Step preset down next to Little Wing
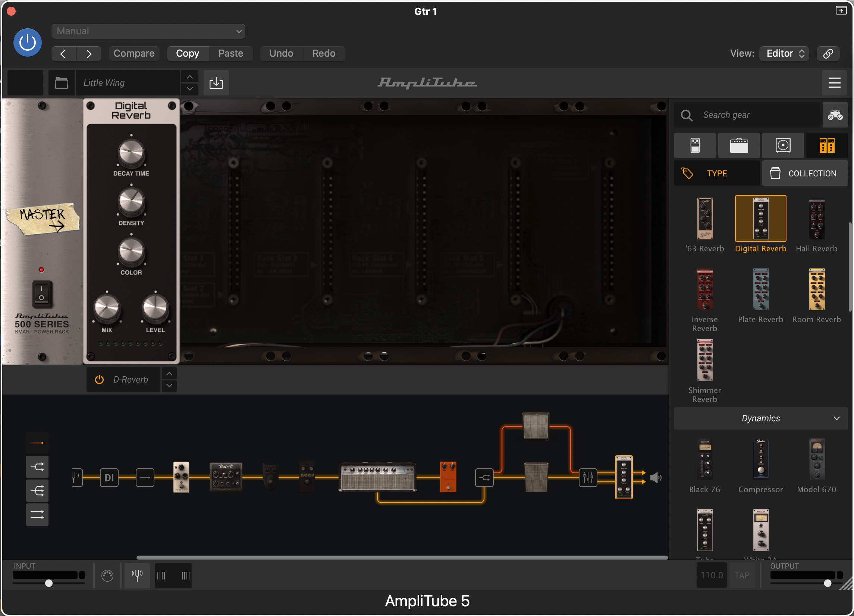 tap(190, 89)
